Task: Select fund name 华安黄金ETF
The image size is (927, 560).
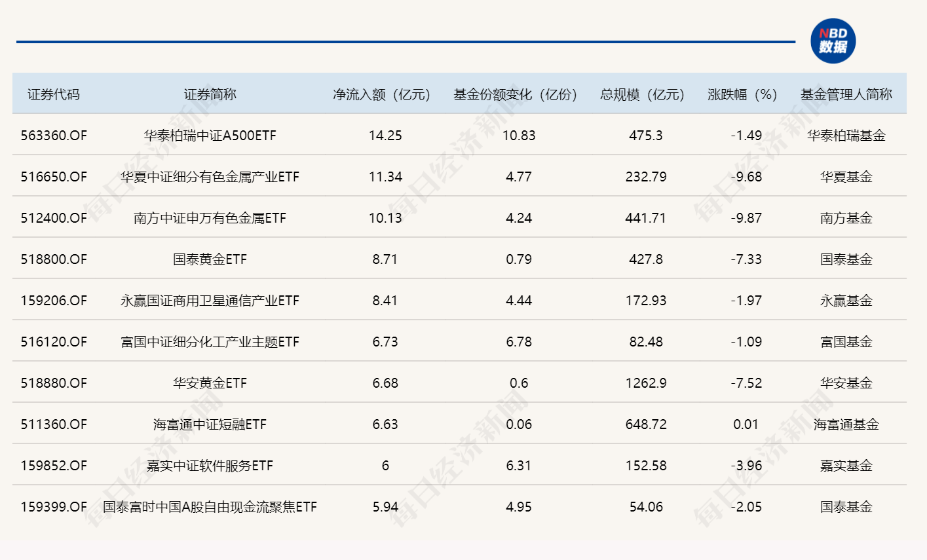Action: [210, 383]
